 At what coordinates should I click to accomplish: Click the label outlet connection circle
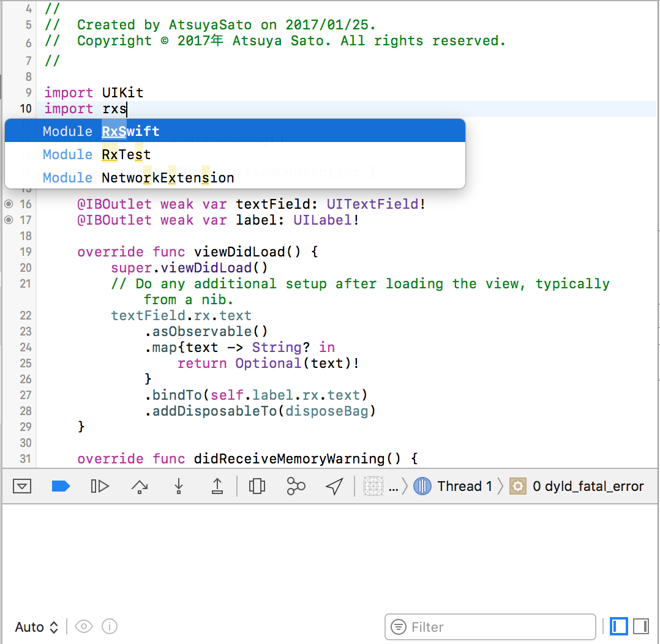click(x=9, y=220)
